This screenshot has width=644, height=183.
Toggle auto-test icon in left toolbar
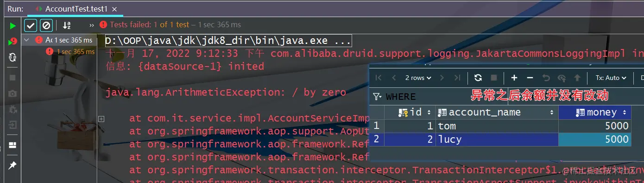pyautogui.click(x=13, y=57)
